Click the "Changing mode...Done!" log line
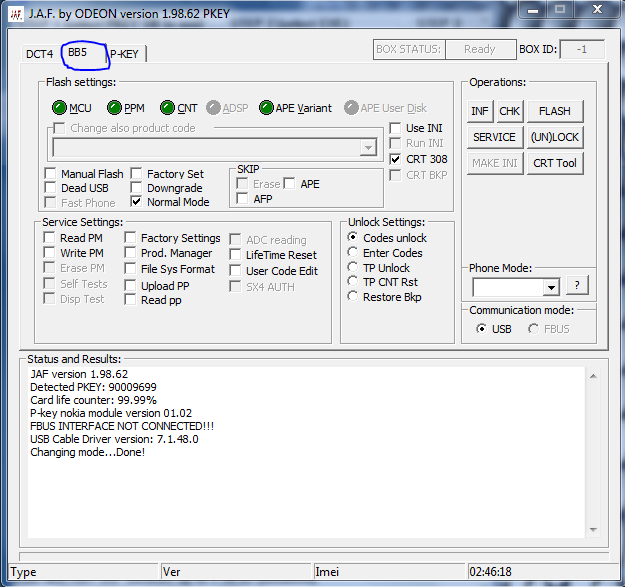This screenshot has width=625, height=587. click(88, 452)
